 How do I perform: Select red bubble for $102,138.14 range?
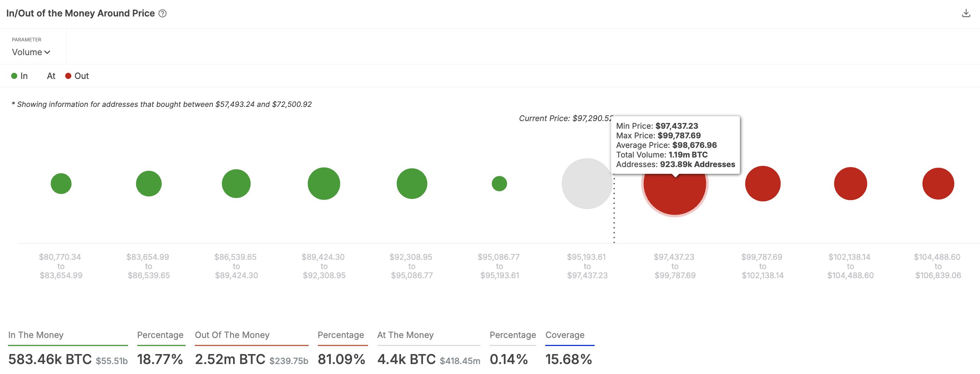click(x=850, y=184)
